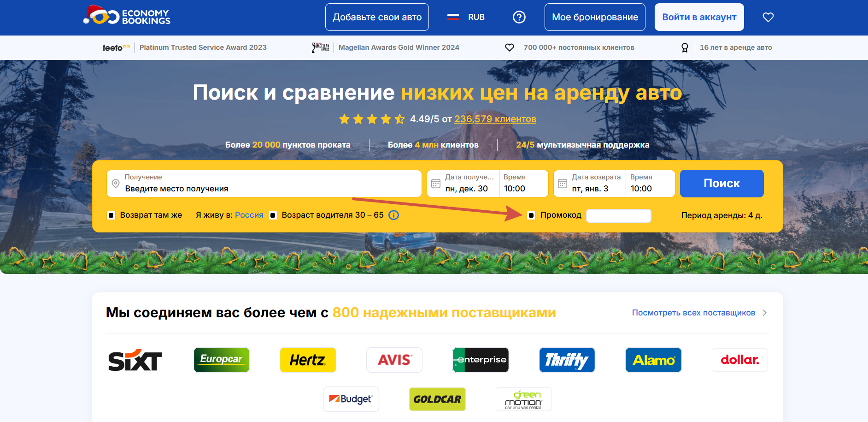This screenshot has height=422, width=868.
Task: Select the Green Motion supplier logo
Action: [524, 399]
